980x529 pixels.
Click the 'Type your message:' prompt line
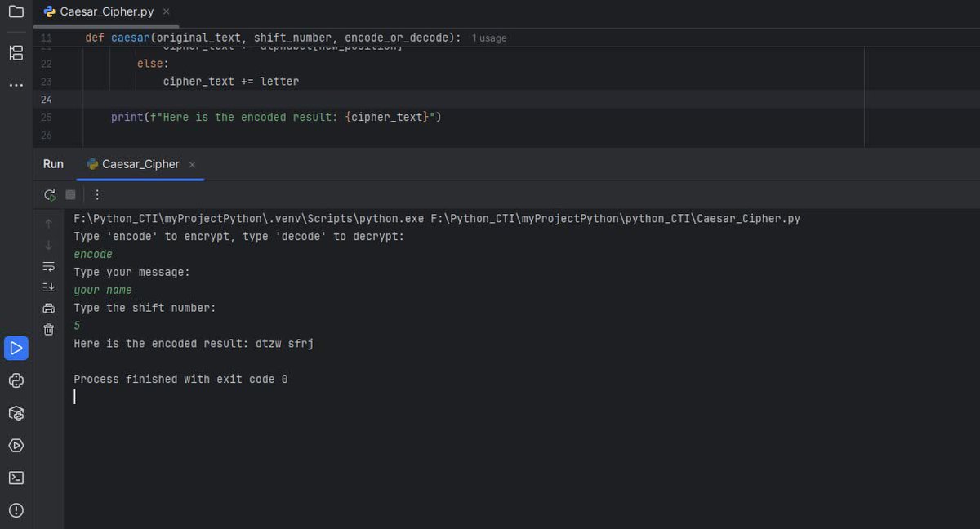click(131, 272)
